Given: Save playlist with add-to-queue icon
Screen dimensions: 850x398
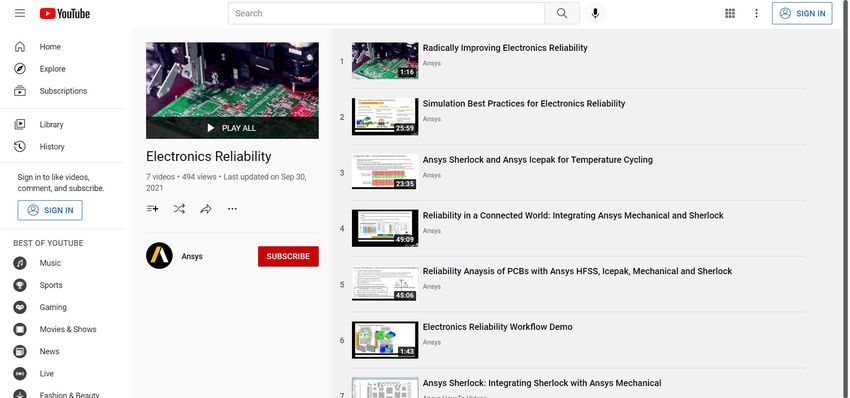Looking at the screenshot, I should tap(153, 209).
